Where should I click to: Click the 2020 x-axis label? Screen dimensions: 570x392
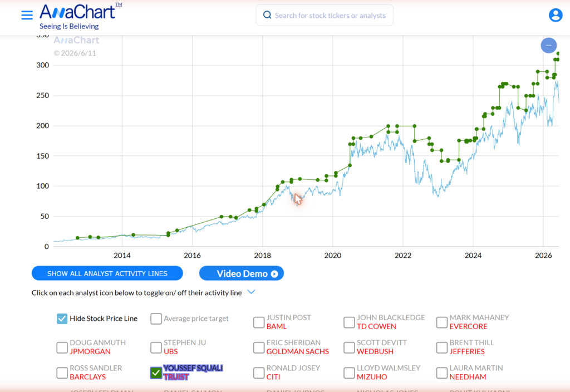333,255
